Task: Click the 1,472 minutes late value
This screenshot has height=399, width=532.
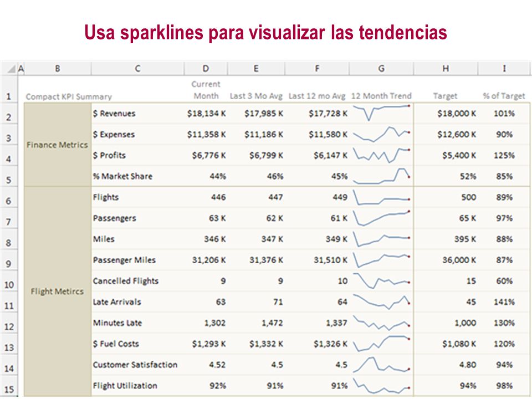Action: click(272, 323)
